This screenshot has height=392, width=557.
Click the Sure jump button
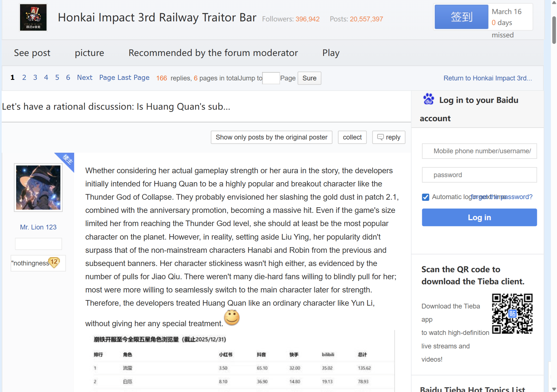(x=309, y=78)
